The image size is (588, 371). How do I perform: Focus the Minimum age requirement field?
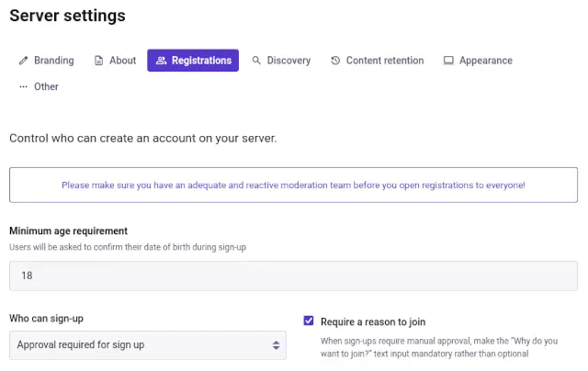[294, 275]
